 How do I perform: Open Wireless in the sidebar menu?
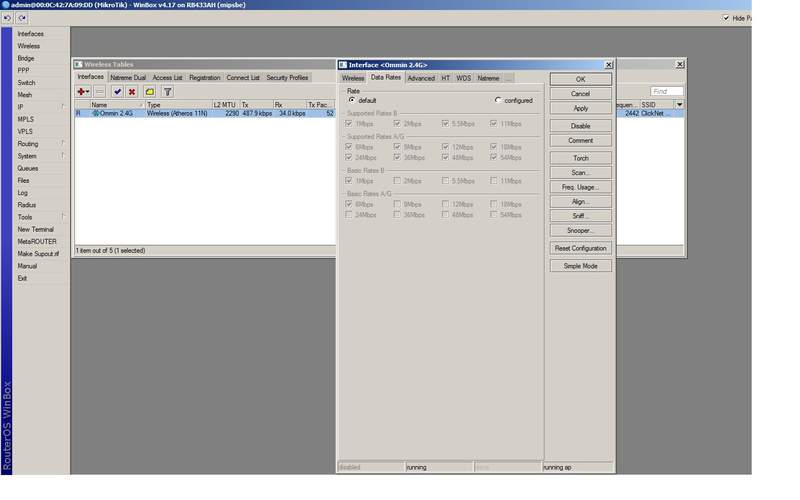point(29,46)
